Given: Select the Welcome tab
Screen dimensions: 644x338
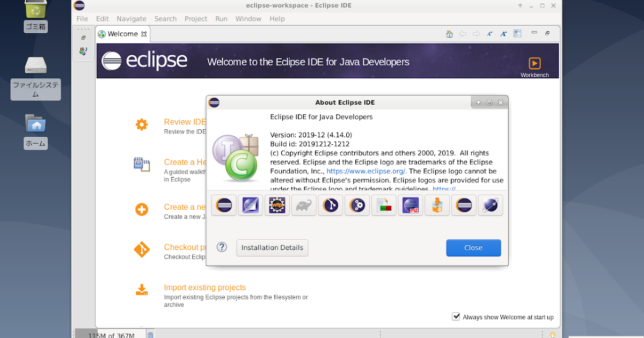Looking at the screenshot, I should [122, 34].
